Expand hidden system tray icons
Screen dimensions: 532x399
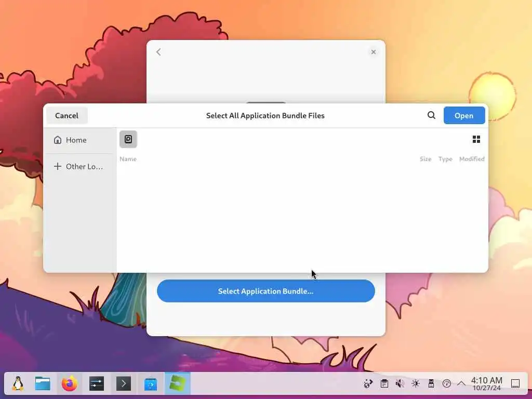(x=461, y=384)
